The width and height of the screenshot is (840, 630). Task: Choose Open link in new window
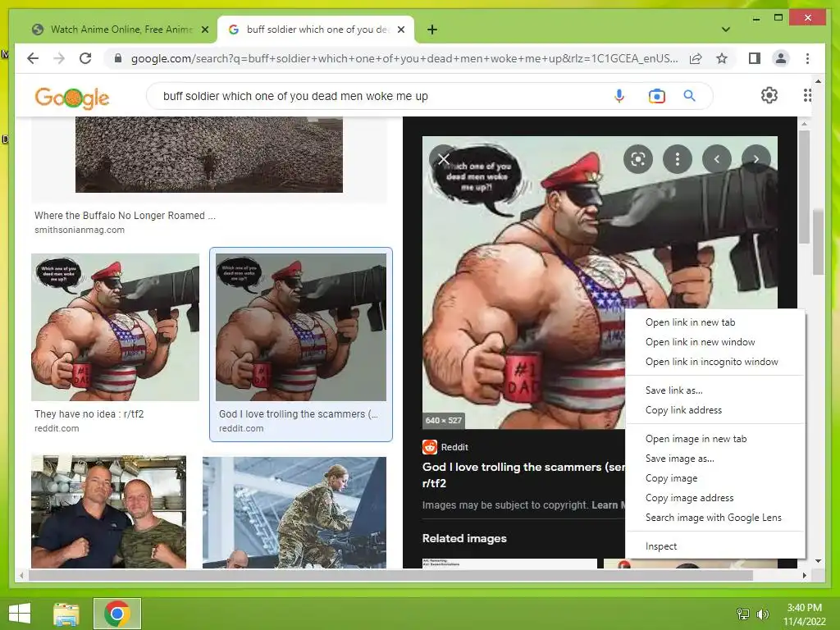(714, 342)
